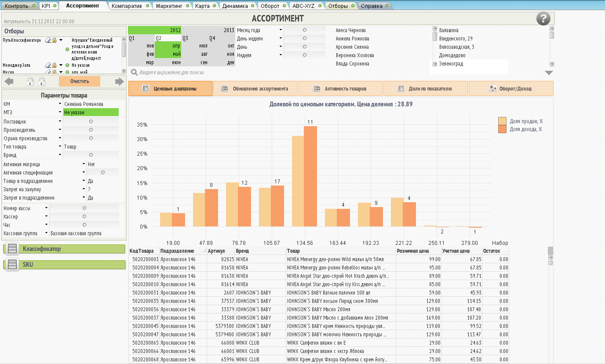Open Обновление ассортимента view
605x364 pixels.
[x=255, y=88]
